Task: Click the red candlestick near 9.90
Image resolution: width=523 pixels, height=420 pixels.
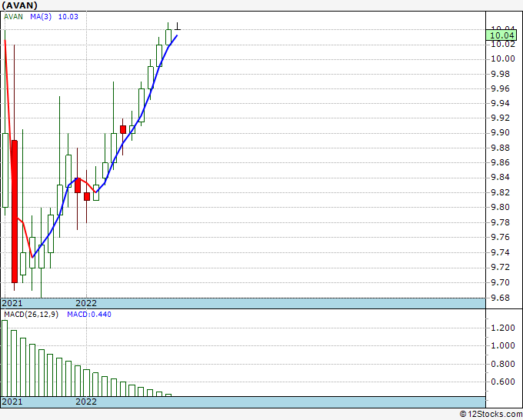Action: (x=123, y=130)
